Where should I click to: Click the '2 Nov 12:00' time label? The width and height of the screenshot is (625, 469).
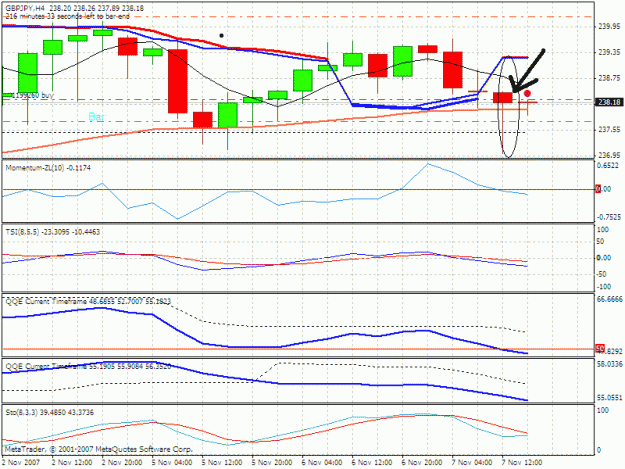click(x=72, y=462)
